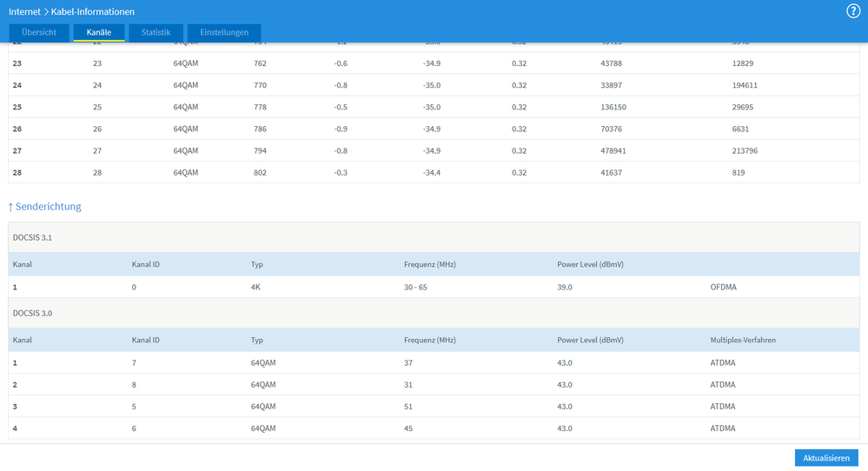Click the DOCSIS 3.1 section header

point(35,237)
